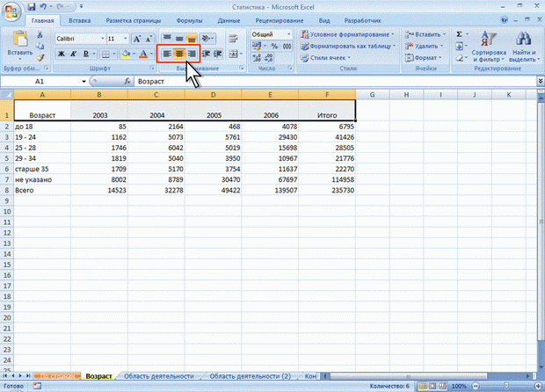Screen dimensions: 545x392
Task: Open the Общий number format dropdown
Action: point(289,34)
